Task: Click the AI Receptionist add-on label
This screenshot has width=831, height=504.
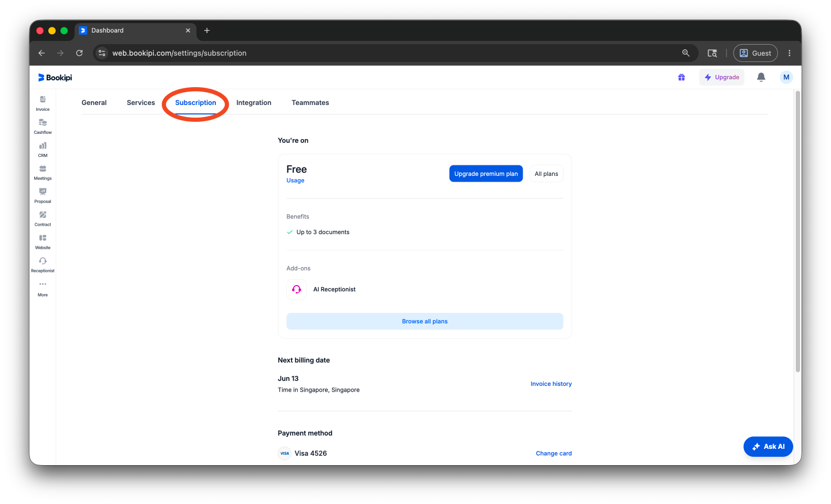Action: pyautogui.click(x=334, y=289)
